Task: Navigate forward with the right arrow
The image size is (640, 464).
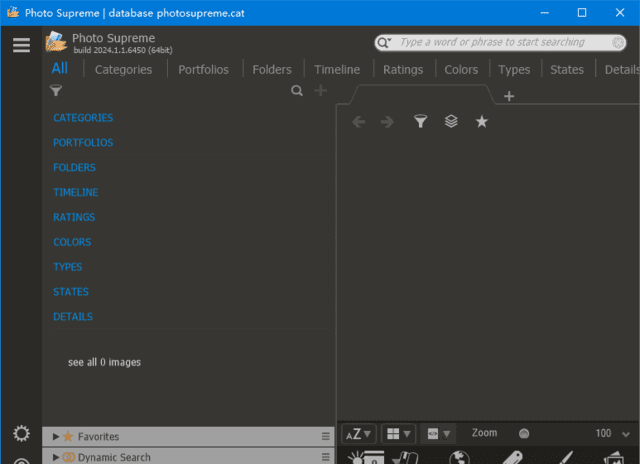Action: (387, 122)
